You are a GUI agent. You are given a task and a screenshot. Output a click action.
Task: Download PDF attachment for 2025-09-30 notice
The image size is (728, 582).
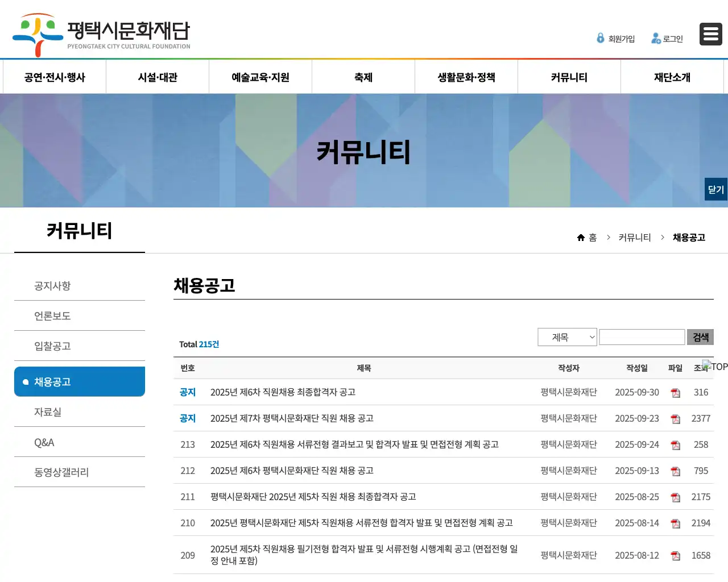(x=675, y=393)
